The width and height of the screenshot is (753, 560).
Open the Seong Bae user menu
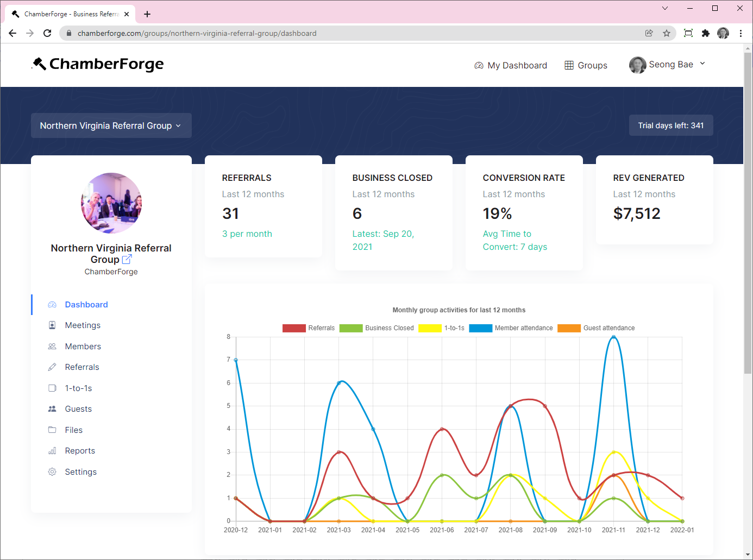point(667,65)
